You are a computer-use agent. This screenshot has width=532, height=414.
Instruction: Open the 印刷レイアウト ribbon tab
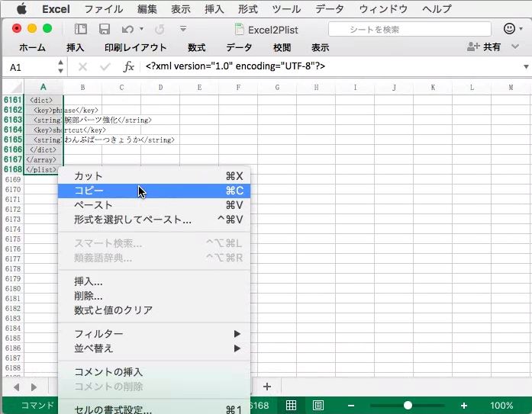(135, 47)
